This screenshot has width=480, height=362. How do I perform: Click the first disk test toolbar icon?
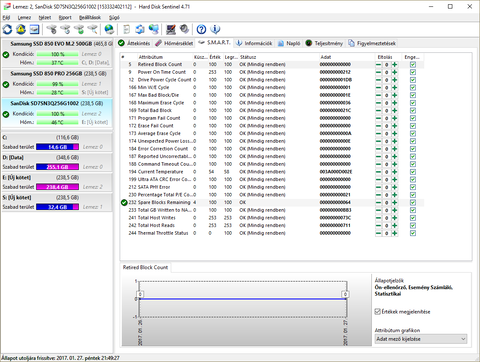coord(52,29)
